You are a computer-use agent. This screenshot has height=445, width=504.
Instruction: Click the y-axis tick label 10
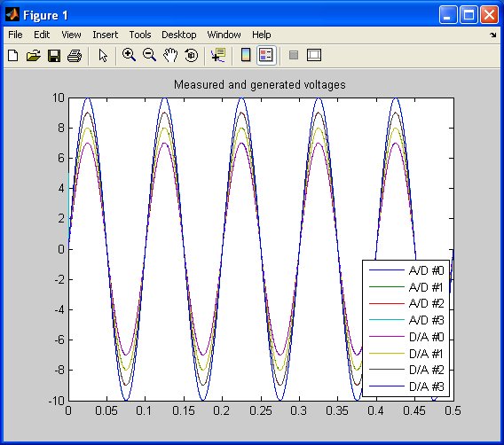59,98
